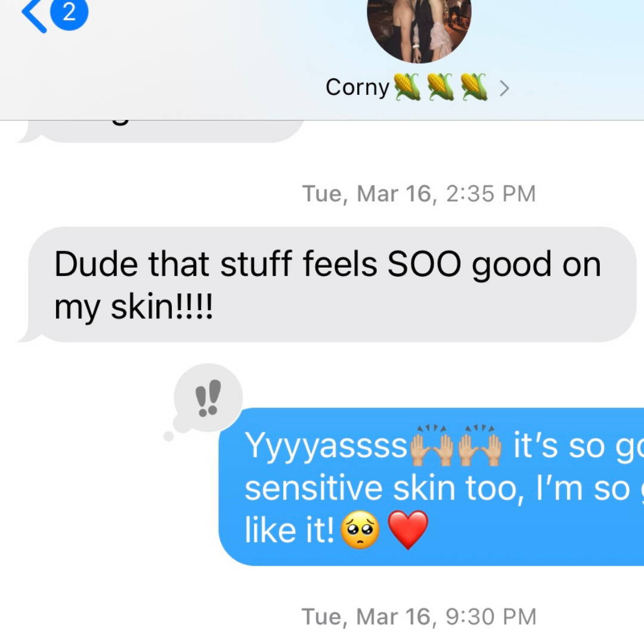Tap the exclamation tapback reaction bubble

point(208,398)
